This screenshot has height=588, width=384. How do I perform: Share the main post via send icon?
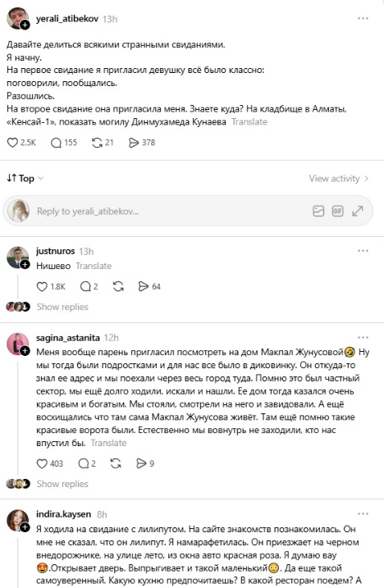[x=134, y=143]
